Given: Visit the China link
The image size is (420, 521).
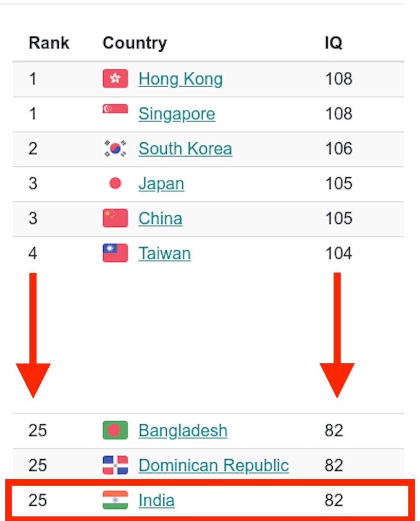Looking at the screenshot, I should coord(160,218).
